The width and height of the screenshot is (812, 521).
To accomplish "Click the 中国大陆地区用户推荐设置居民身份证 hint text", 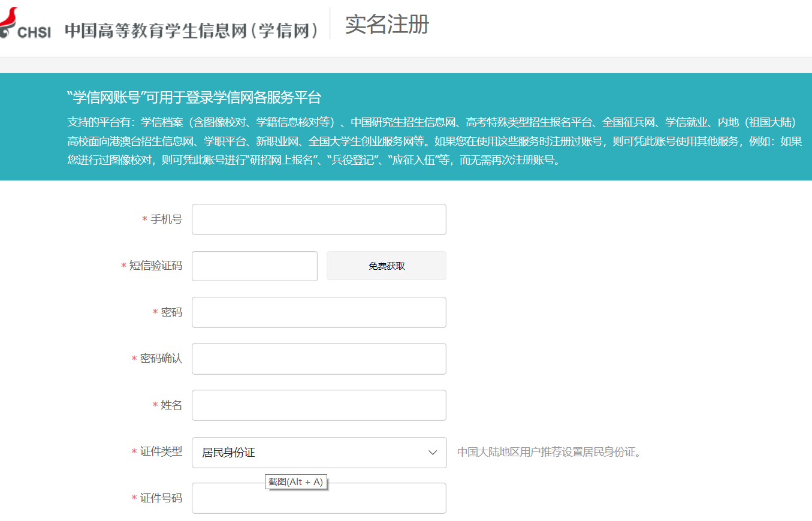I will coord(549,452).
